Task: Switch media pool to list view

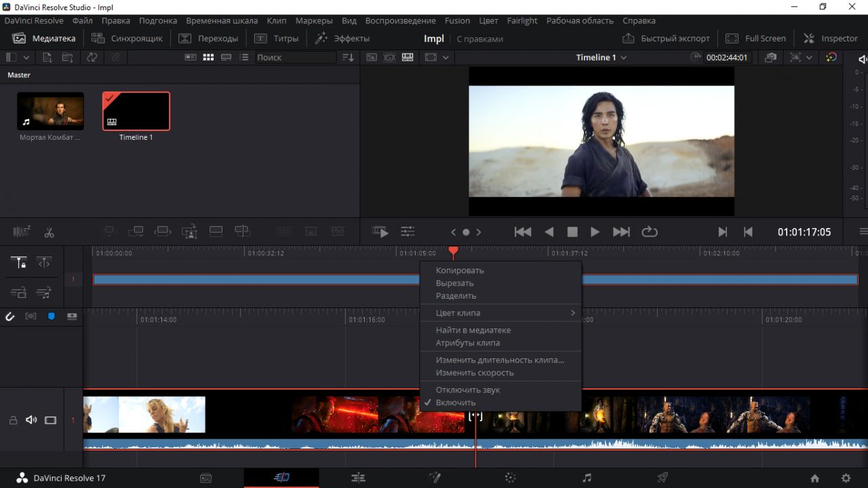Action: 245,58
